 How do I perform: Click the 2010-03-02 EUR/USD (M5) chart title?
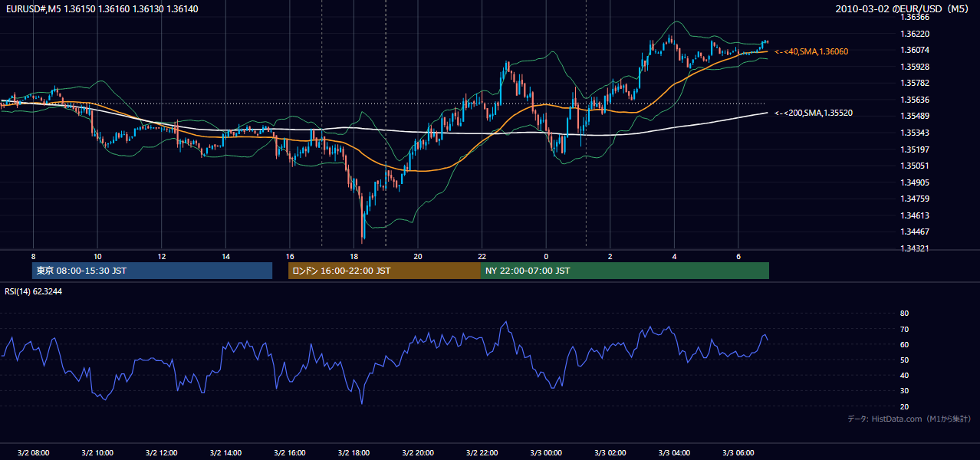coord(903,8)
